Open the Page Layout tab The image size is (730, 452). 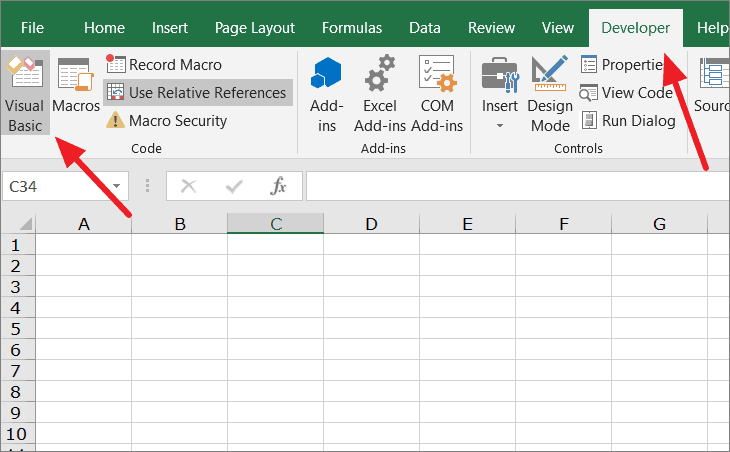point(255,28)
